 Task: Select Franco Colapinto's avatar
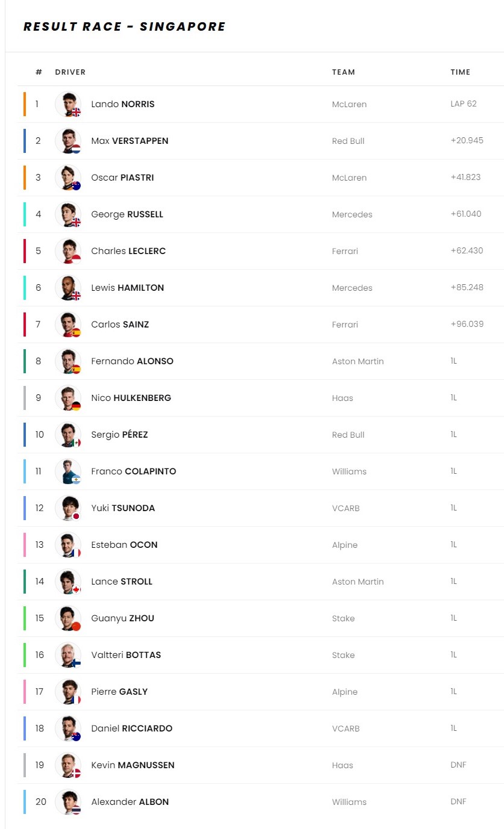67,471
